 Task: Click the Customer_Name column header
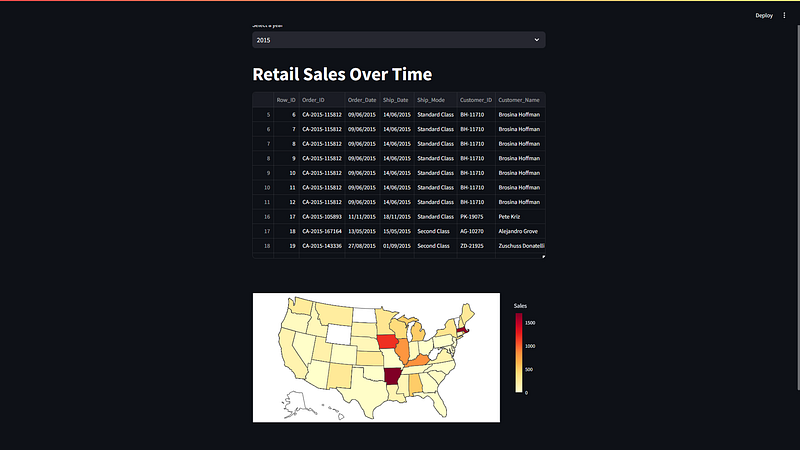pos(519,100)
